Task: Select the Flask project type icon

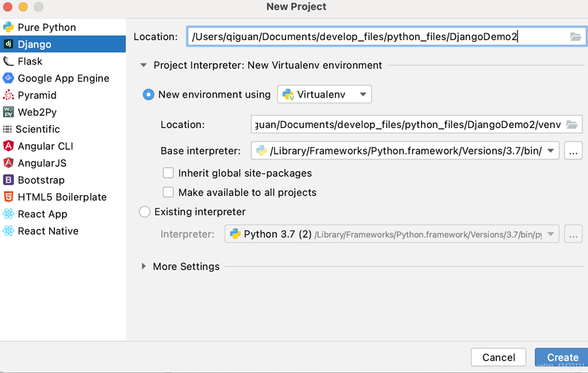Action: (8, 61)
